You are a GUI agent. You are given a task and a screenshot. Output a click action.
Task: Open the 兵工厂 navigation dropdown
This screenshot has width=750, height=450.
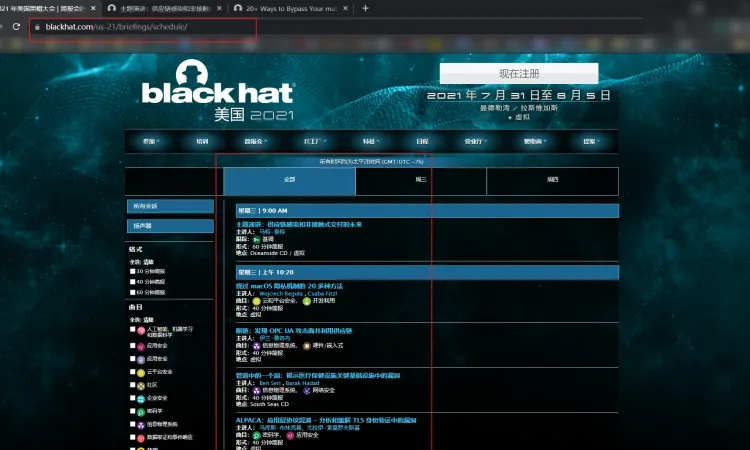pyautogui.click(x=314, y=142)
